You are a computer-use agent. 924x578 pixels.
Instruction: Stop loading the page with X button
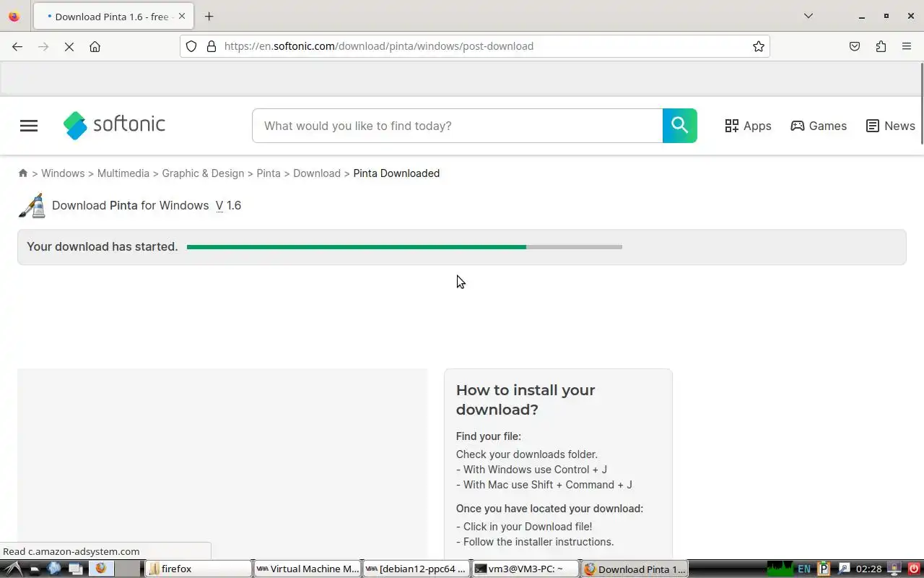tap(69, 46)
